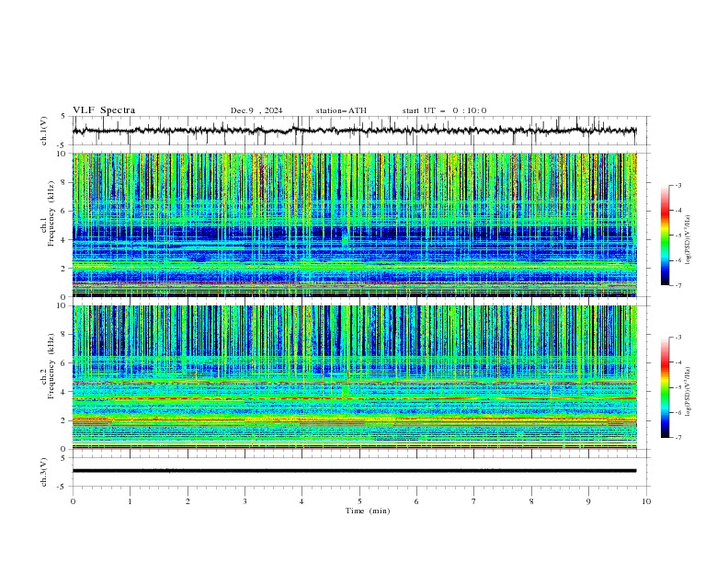The width and height of the screenshot is (728, 563).
Task: Click the "VLF Spectra" plot title
Action: click(x=104, y=110)
